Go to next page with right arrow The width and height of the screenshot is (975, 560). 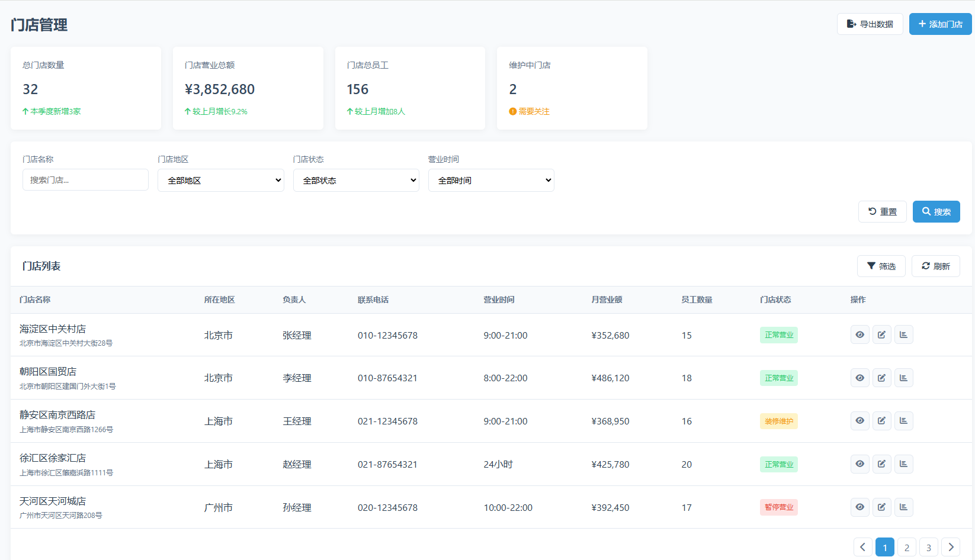951,548
